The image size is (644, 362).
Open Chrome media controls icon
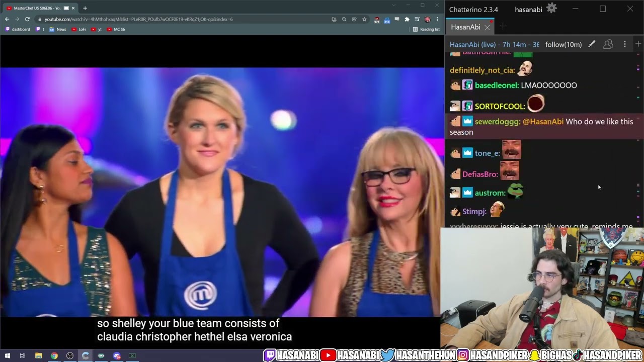pos(417,19)
